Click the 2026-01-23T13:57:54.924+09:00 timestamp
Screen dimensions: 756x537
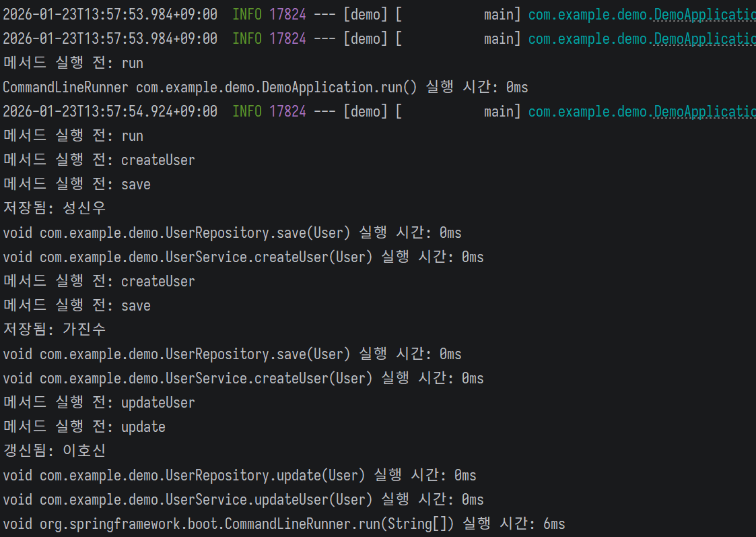(x=110, y=112)
